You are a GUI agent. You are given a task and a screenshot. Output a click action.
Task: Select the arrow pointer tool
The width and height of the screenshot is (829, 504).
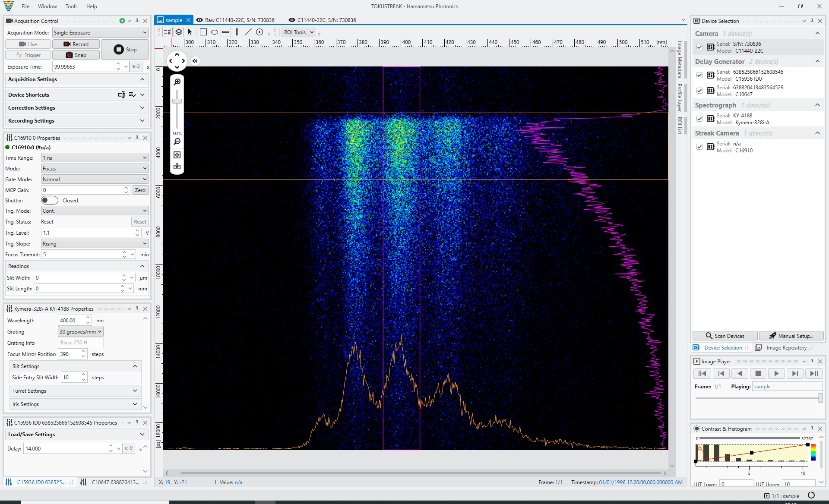point(190,32)
